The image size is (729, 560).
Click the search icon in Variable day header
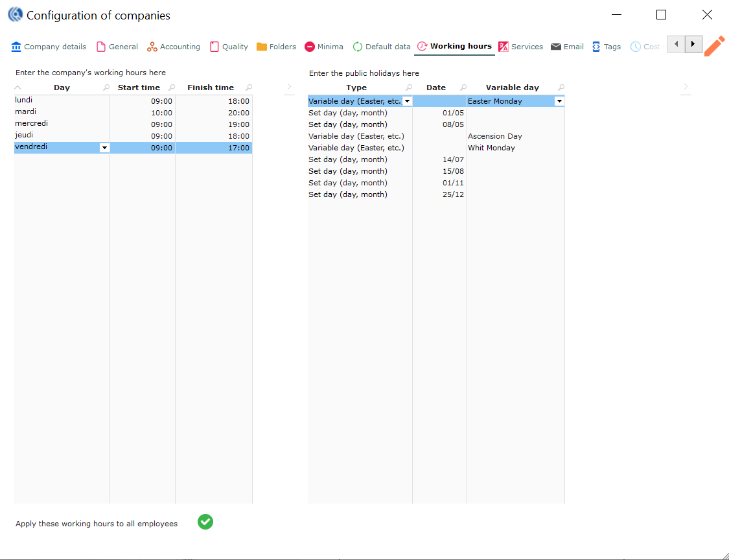click(561, 87)
